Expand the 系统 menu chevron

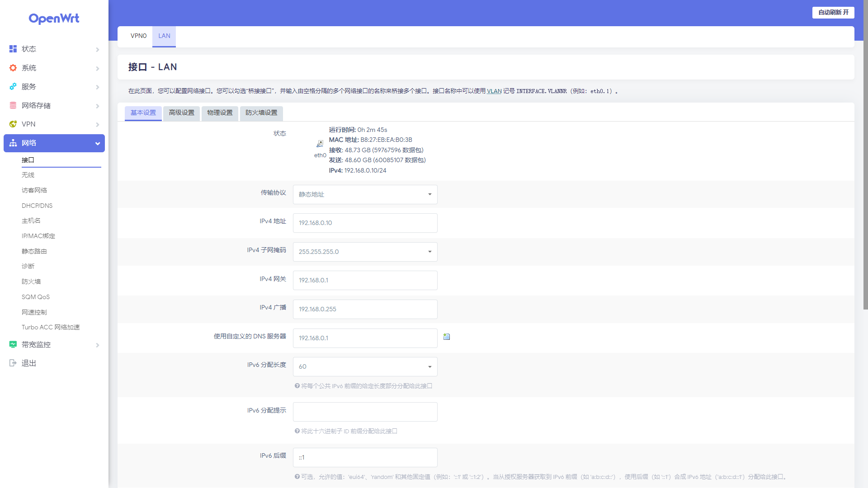[97, 68]
